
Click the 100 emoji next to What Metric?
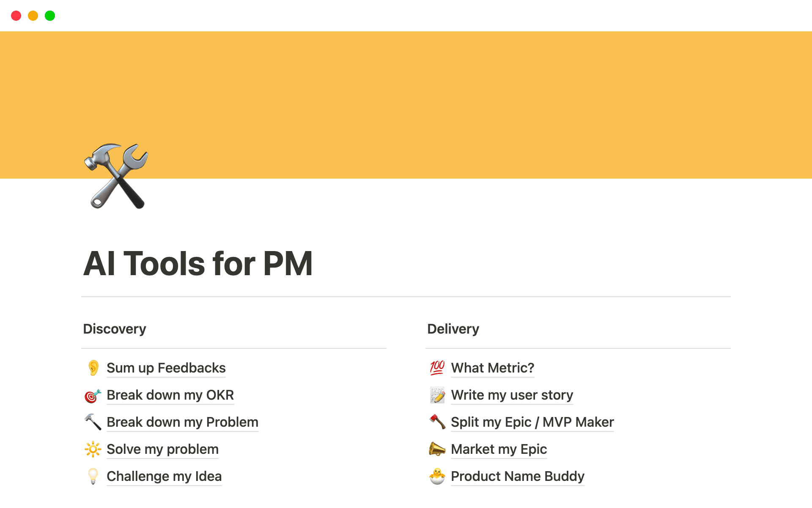point(437,368)
